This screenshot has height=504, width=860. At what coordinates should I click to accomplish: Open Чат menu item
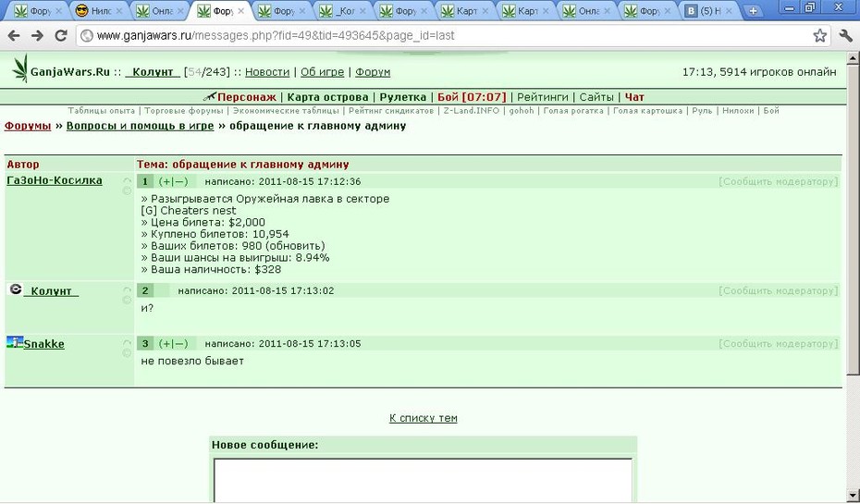[x=634, y=97]
